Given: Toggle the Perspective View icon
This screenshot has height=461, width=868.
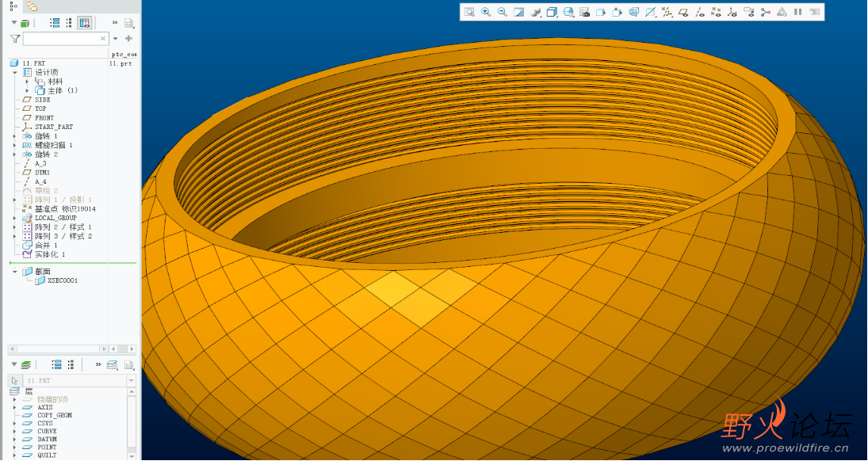Looking at the screenshot, I should pyautogui.click(x=634, y=12).
